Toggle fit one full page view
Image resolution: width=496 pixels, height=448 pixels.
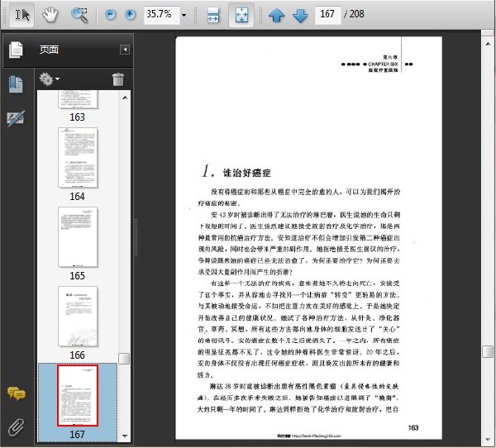point(241,15)
